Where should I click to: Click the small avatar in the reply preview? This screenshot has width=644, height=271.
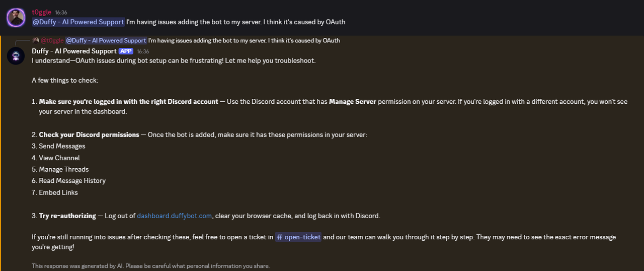36,40
